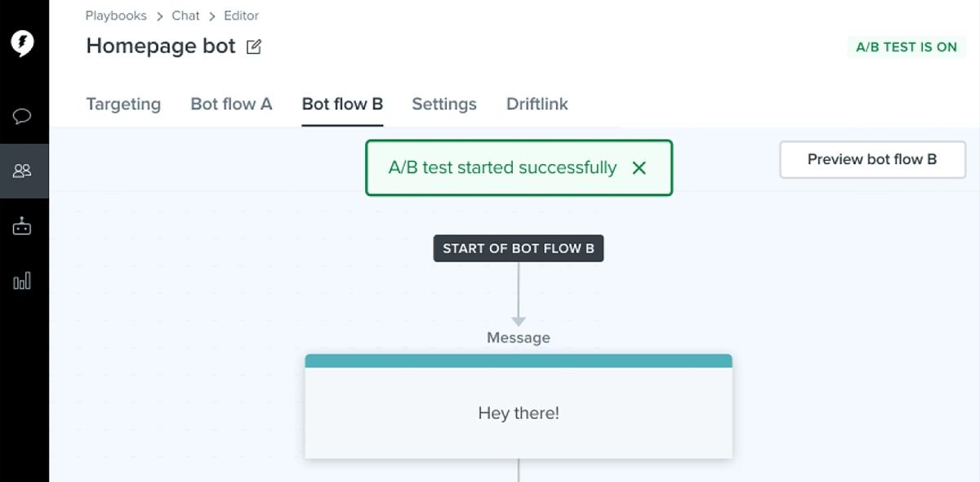Viewport: 980px width, 482px height.
Task: Dismiss the A/B test started notification
Action: tap(639, 168)
